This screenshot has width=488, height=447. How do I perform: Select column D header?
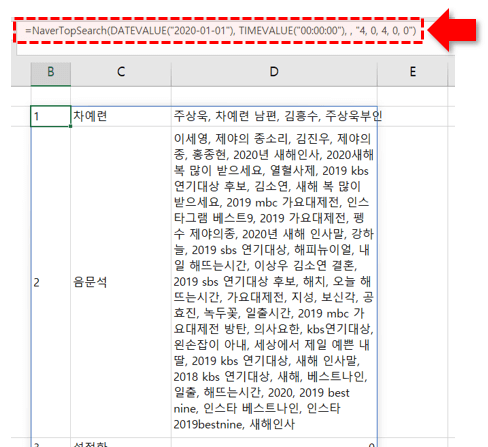pos(274,72)
